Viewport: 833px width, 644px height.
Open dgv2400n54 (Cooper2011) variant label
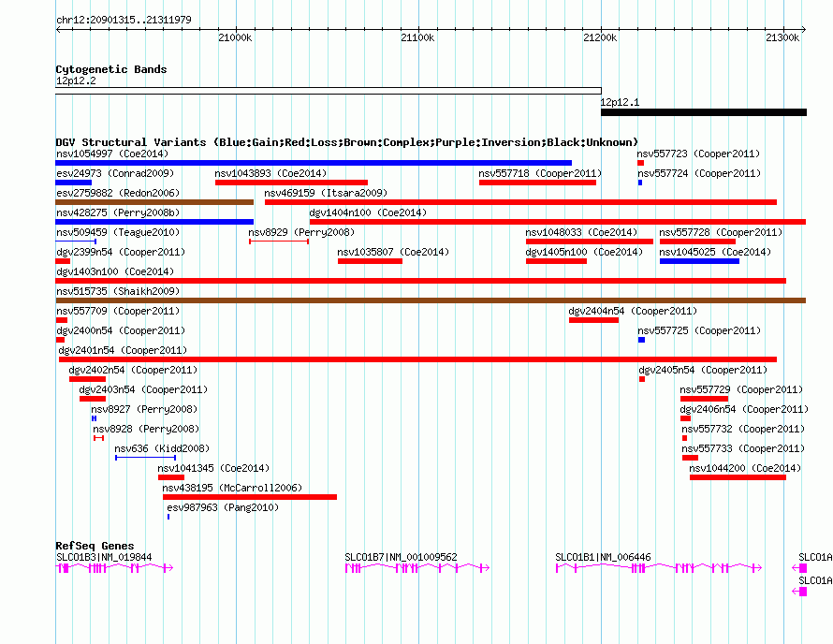point(121,330)
